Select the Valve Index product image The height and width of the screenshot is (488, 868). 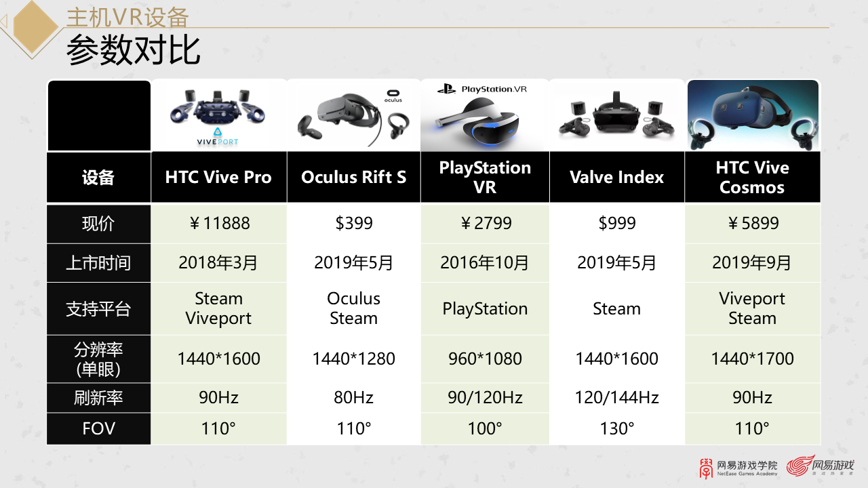click(616, 115)
